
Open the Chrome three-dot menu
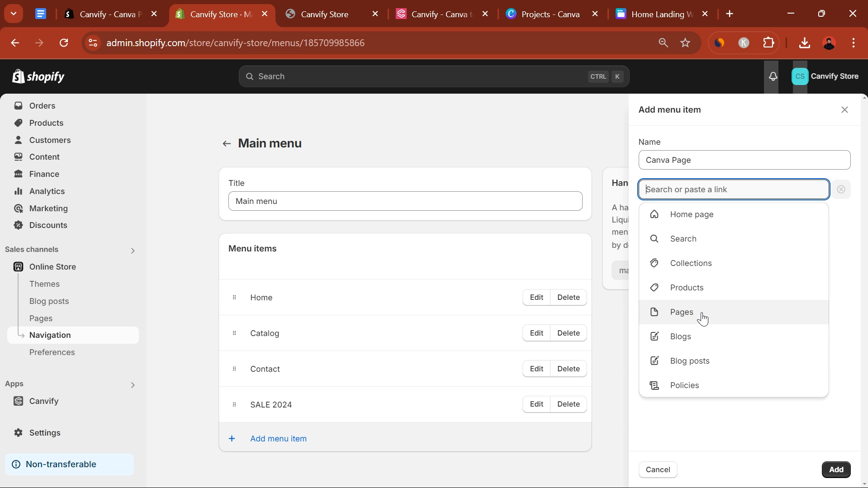tap(854, 43)
